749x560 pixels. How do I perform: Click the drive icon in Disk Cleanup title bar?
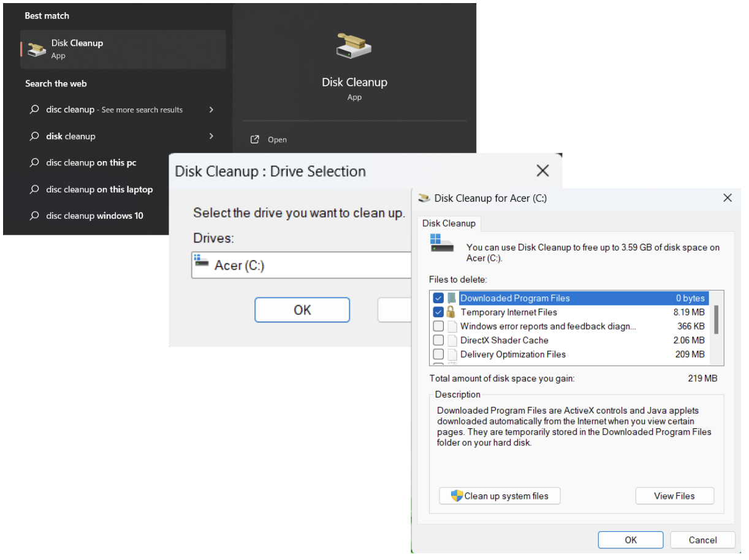click(x=424, y=198)
